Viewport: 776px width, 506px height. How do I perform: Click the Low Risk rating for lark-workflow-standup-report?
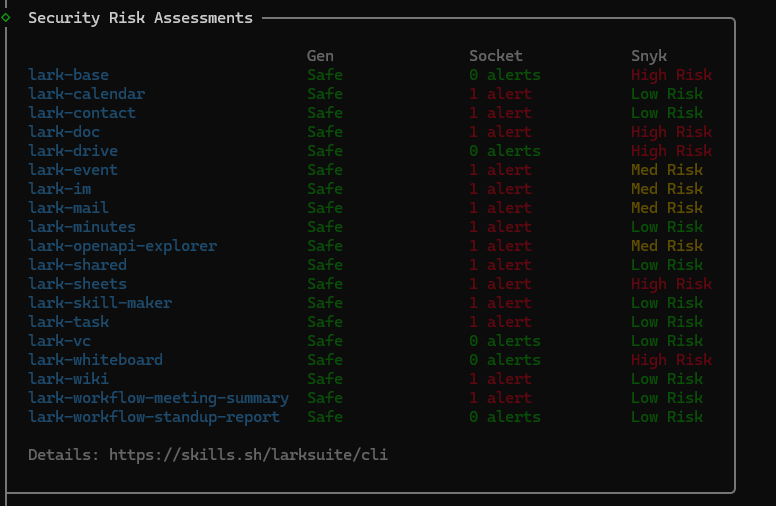pyautogui.click(x=667, y=417)
